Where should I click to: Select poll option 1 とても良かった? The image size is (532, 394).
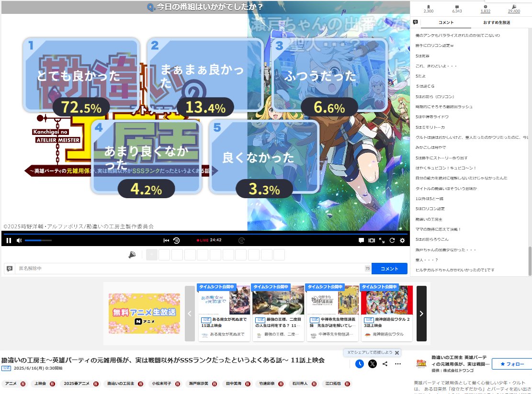coord(81,75)
